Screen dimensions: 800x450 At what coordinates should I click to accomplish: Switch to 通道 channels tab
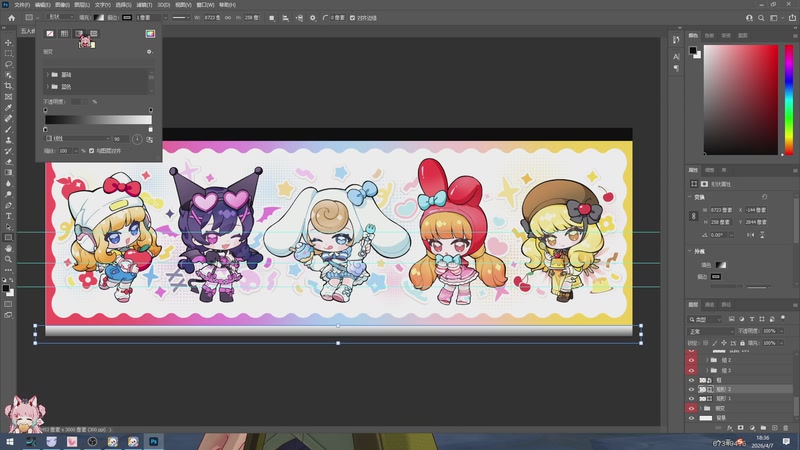(710, 305)
